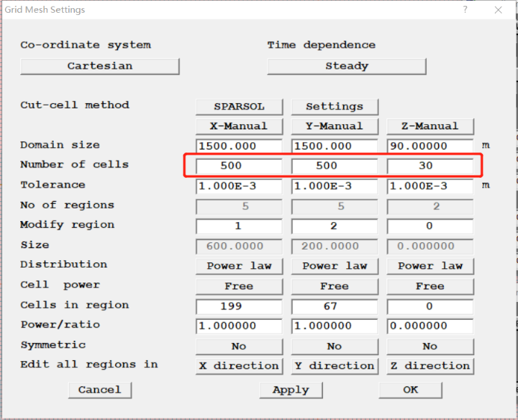Cancel the grid mesh changes

(x=99, y=390)
